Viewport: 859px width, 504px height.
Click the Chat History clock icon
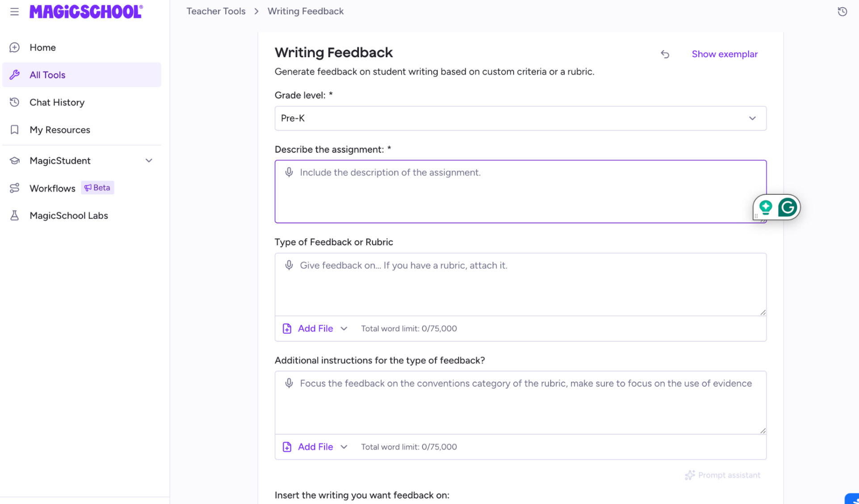point(15,102)
